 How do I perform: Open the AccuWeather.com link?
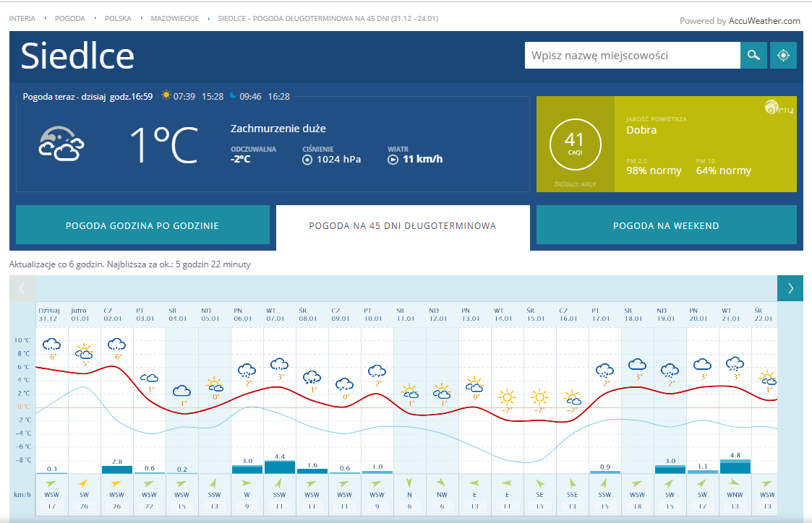pyautogui.click(x=764, y=21)
